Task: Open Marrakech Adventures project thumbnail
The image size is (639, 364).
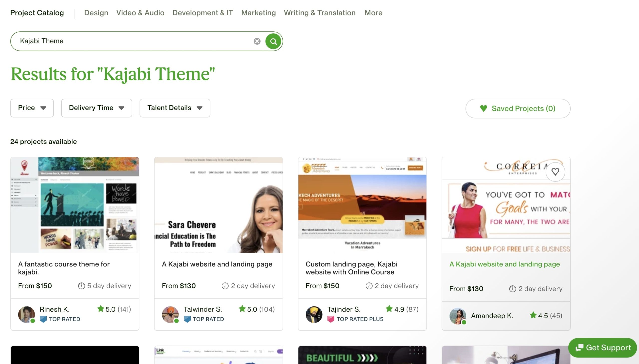Action: [362, 205]
